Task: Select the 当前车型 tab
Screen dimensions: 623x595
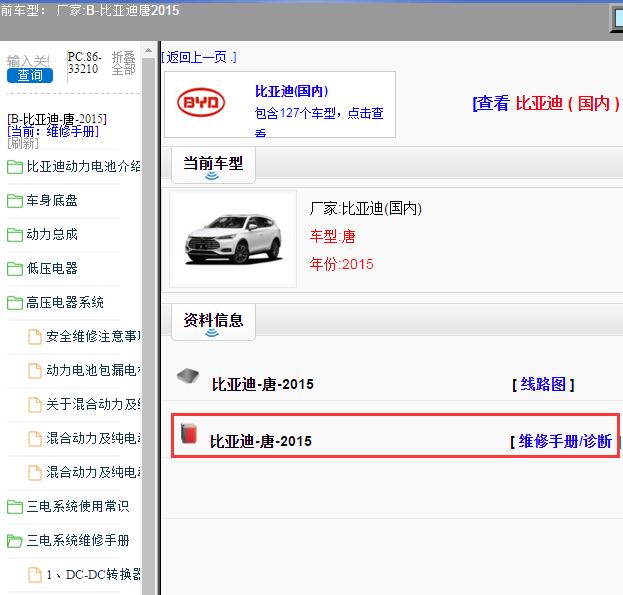Action: pyautogui.click(x=213, y=165)
